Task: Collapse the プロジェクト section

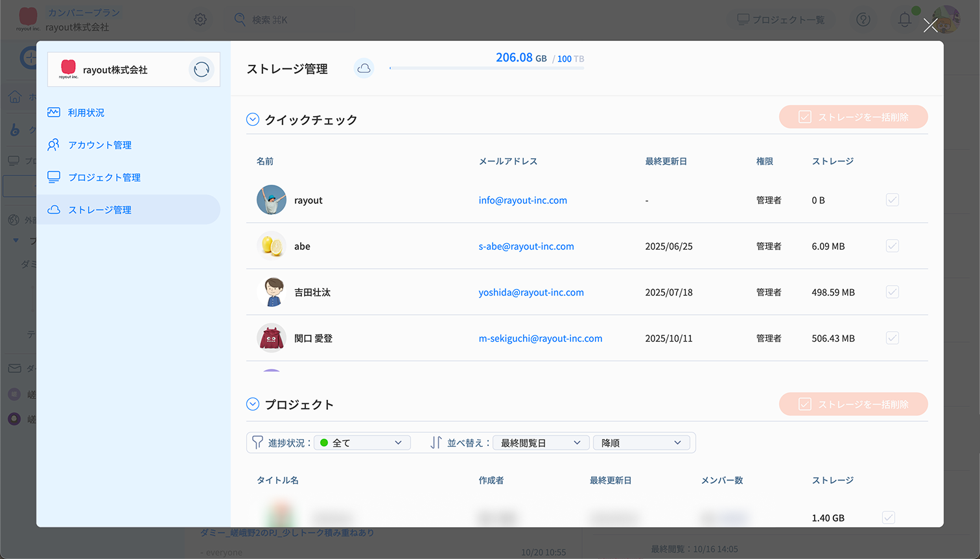Action: [253, 404]
